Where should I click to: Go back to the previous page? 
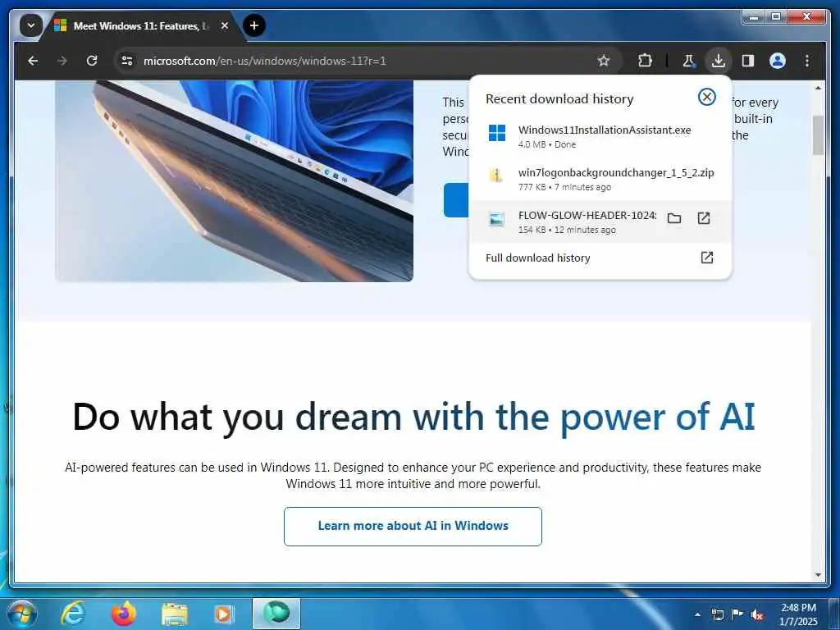pyautogui.click(x=33, y=61)
